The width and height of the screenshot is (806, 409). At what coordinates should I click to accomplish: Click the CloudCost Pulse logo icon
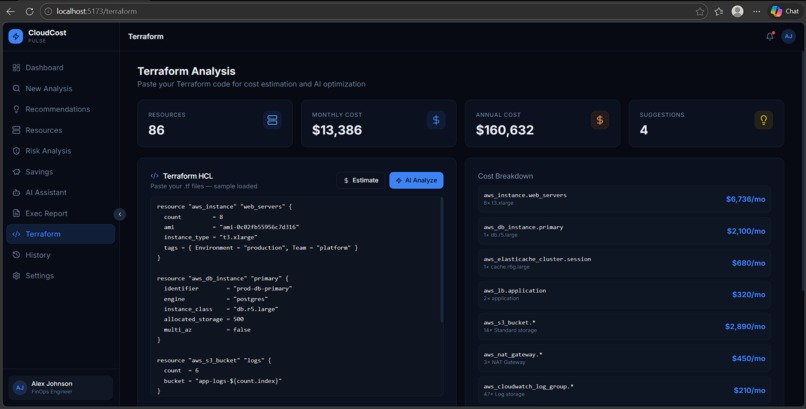15,36
